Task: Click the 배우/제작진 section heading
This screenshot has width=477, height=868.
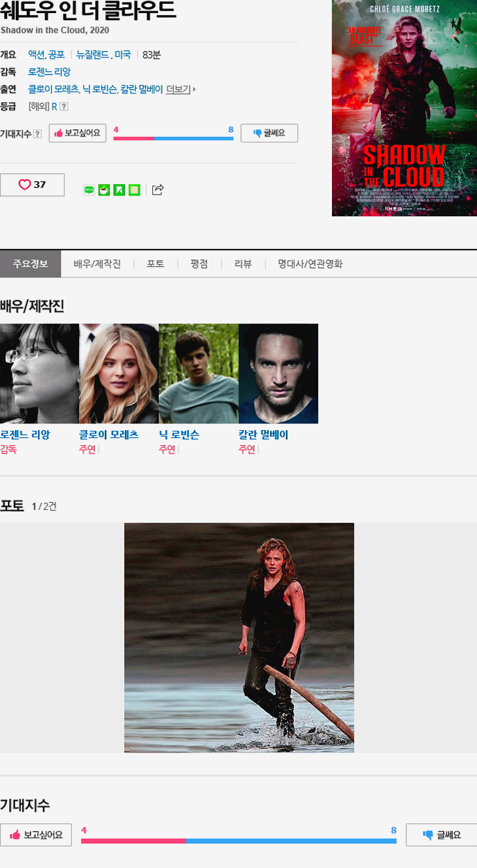Action: [x=32, y=306]
